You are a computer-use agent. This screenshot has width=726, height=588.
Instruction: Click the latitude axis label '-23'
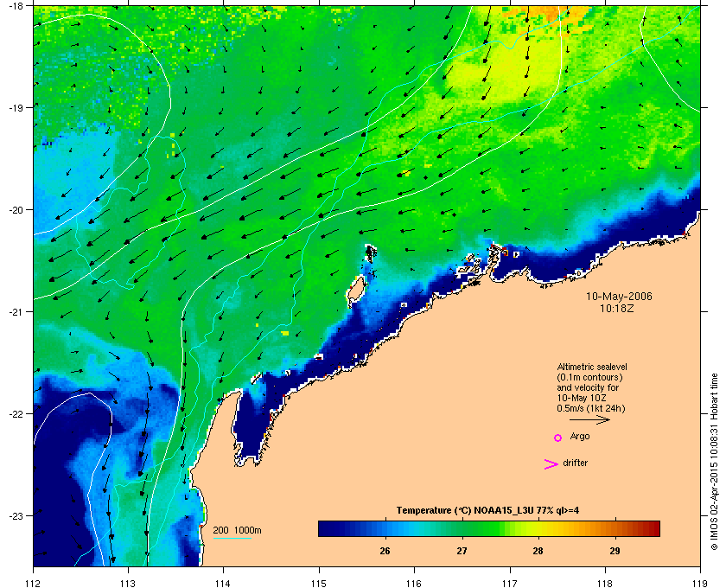16,515
